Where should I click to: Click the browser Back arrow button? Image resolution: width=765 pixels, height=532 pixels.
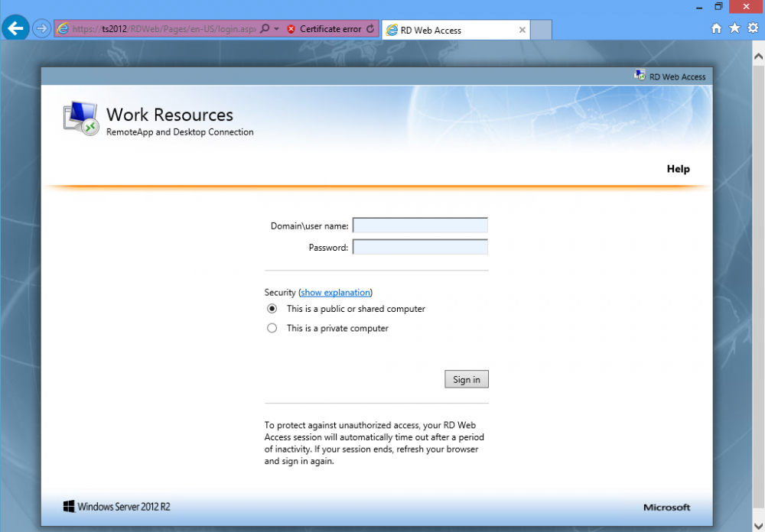(x=15, y=28)
